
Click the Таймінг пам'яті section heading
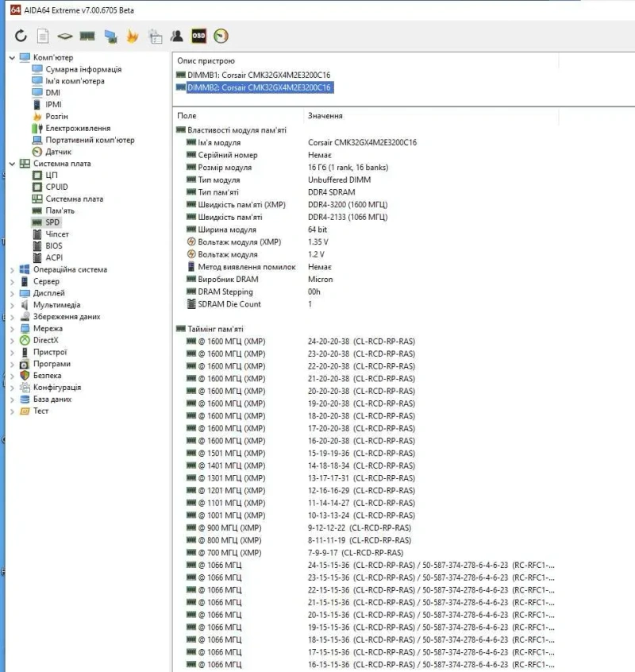(x=215, y=329)
